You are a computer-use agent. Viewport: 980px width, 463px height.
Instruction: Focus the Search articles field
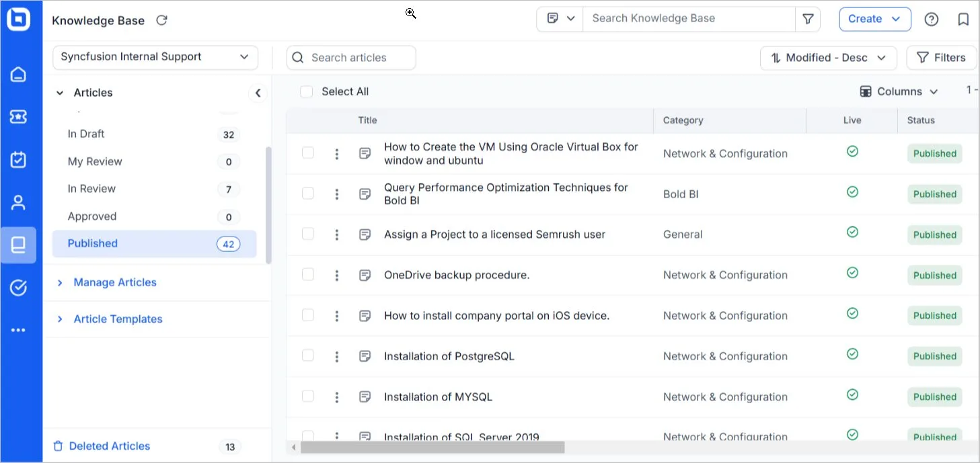[351, 58]
